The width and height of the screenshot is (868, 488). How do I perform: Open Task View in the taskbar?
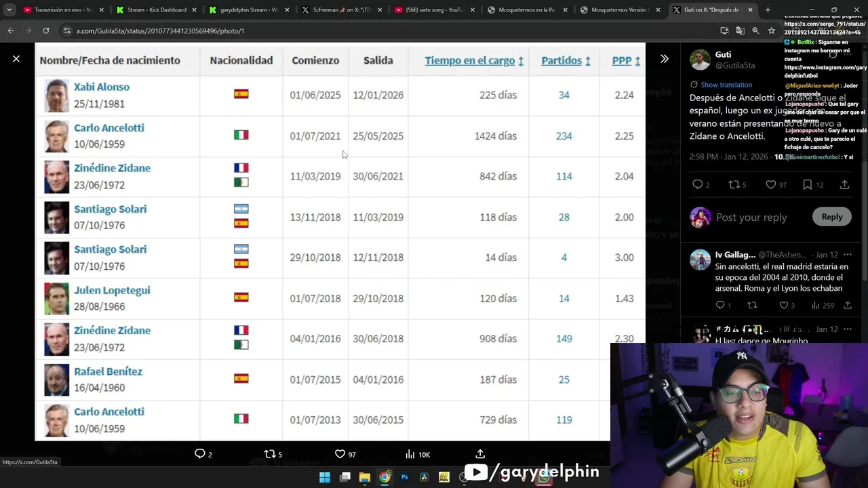[x=344, y=477]
